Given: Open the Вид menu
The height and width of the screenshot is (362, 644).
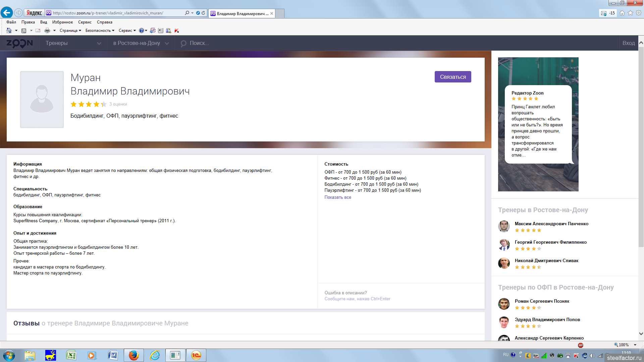Looking at the screenshot, I should tap(44, 22).
